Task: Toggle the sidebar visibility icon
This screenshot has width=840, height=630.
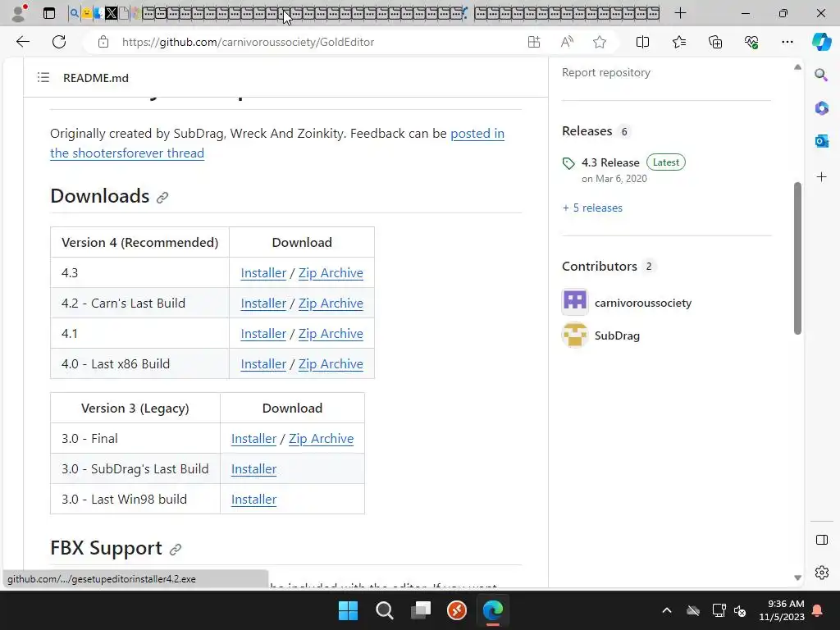Action: 821,540
